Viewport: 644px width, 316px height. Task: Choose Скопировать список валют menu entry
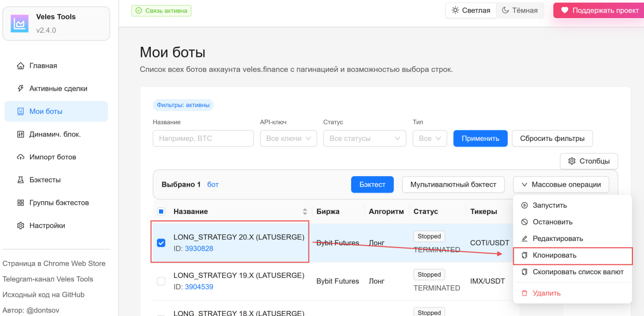[x=573, y=272]
